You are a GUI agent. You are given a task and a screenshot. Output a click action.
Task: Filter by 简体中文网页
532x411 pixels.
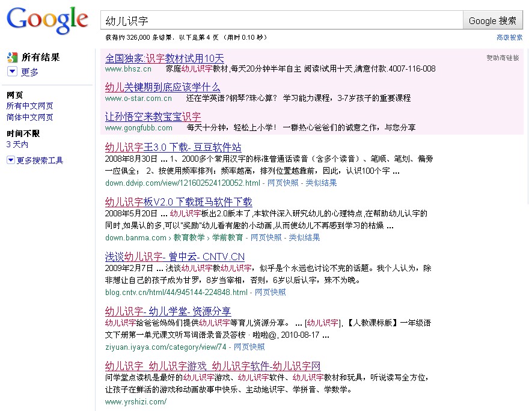click(x=29, y=117)
